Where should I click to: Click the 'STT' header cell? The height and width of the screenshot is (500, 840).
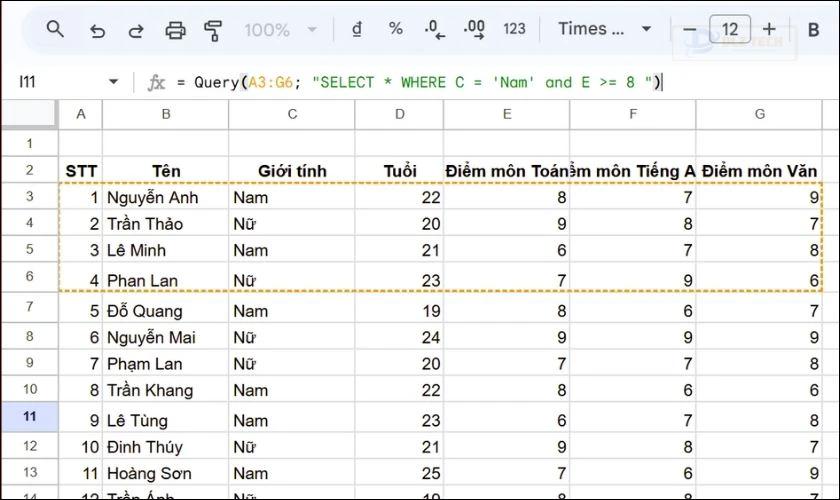[x=80, y=170]
